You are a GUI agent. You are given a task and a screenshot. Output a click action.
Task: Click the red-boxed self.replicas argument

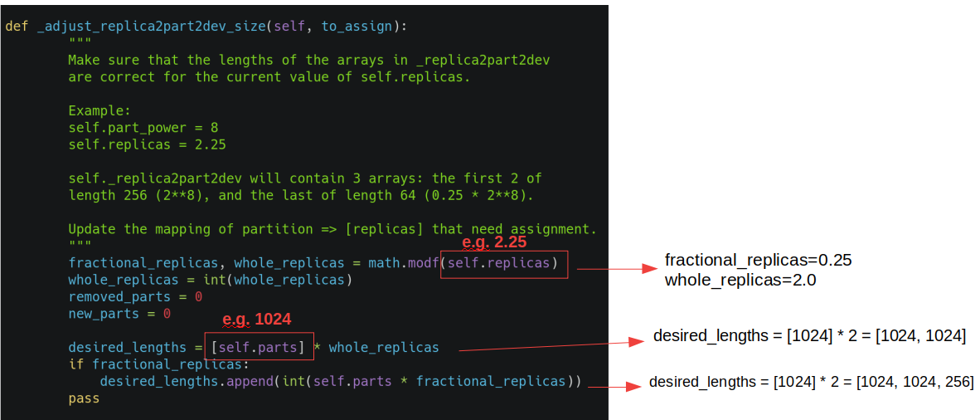503,263
